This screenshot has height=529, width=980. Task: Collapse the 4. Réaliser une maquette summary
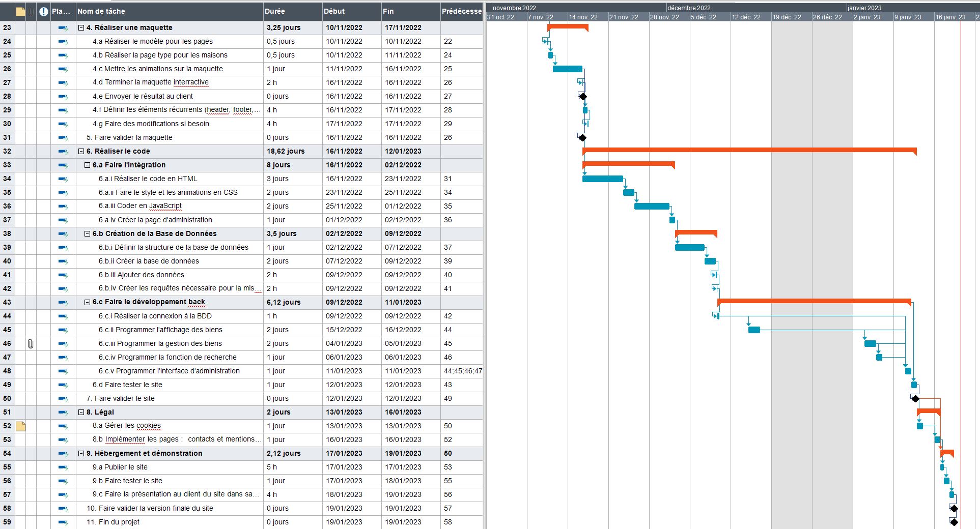80,27
